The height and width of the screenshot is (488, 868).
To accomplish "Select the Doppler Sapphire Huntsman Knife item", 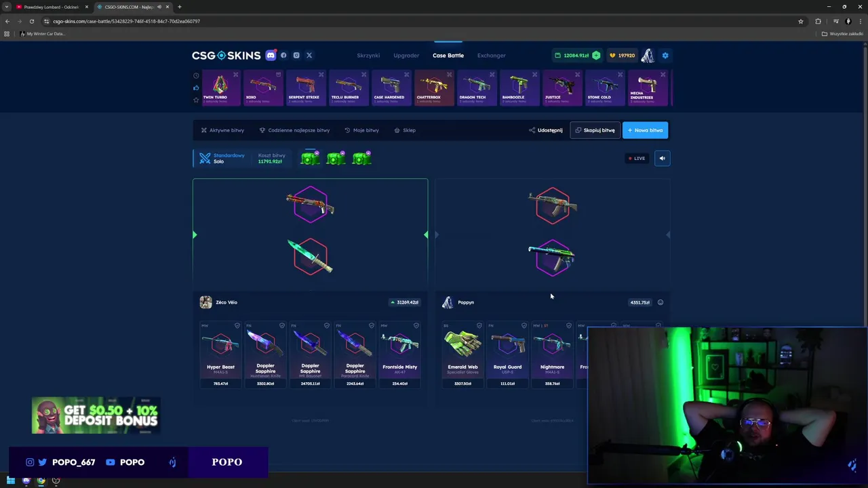I will pos(265,354).
